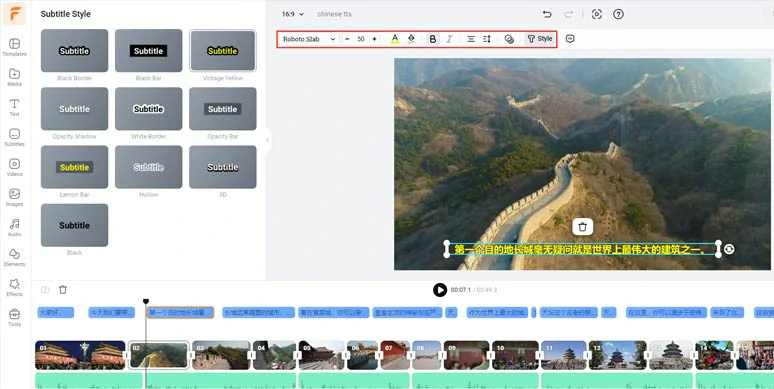
Task: Select the Black Border subtitle style
Action: coord(75,50)
